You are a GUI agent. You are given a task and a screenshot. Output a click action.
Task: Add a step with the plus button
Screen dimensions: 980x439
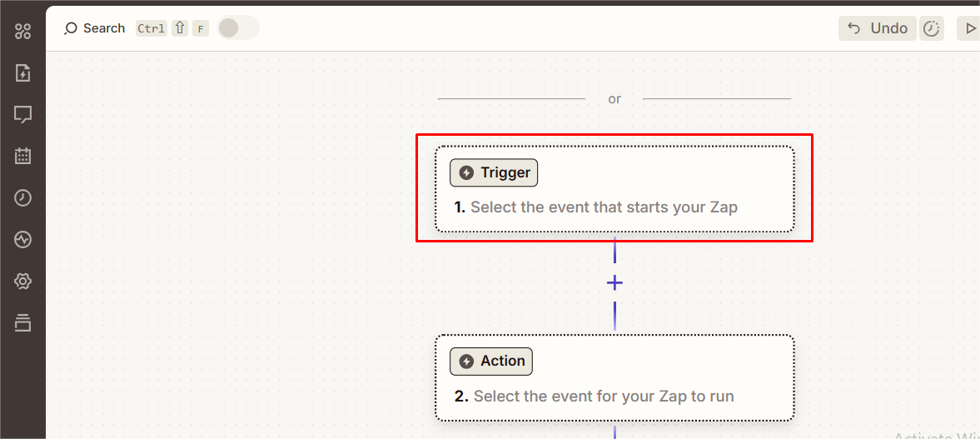(614, 283)
